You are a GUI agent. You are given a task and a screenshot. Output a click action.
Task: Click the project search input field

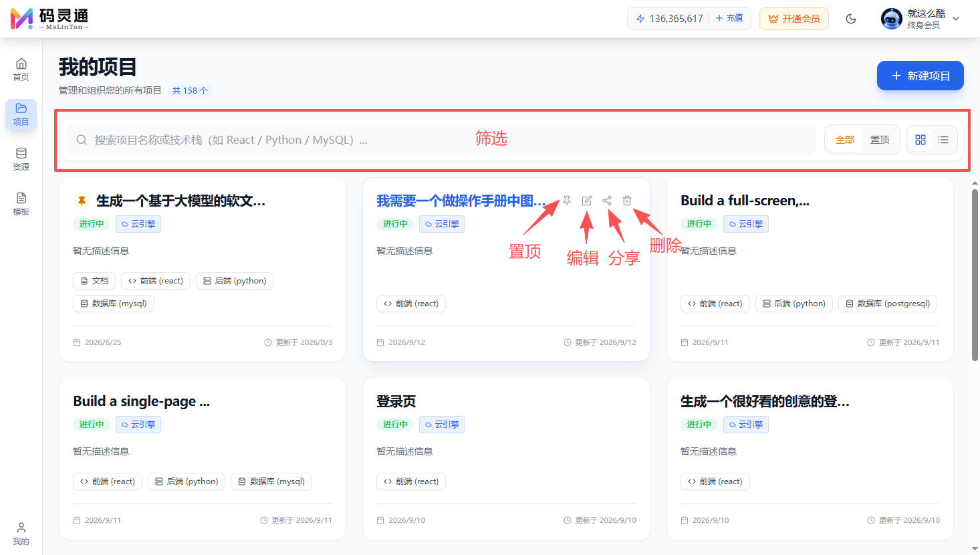click(x=440, y=140)
